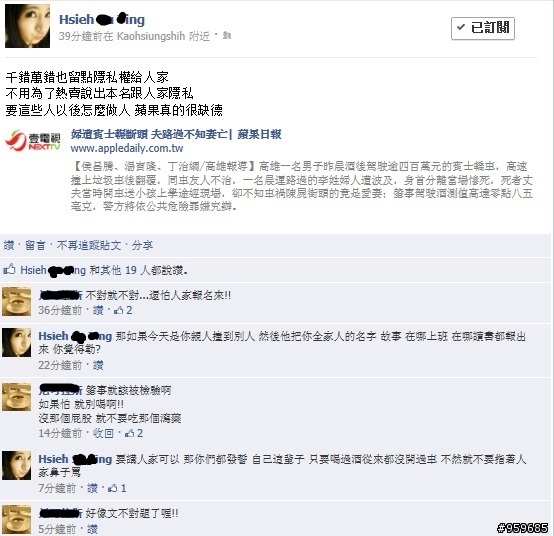554x536 pixels.
Task: Open the Apple Daily article headline link
Action: (176, 134)
